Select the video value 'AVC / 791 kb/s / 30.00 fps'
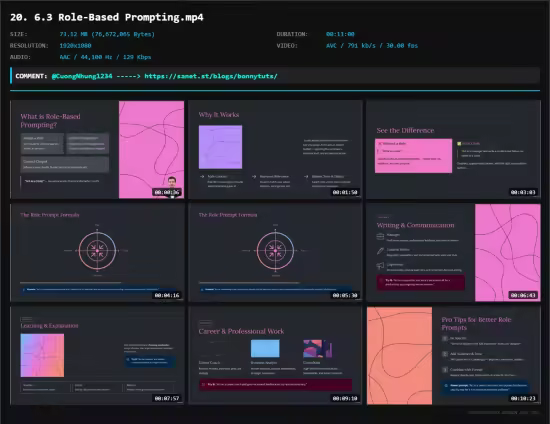The image size is (550, 424). point(372,46)
